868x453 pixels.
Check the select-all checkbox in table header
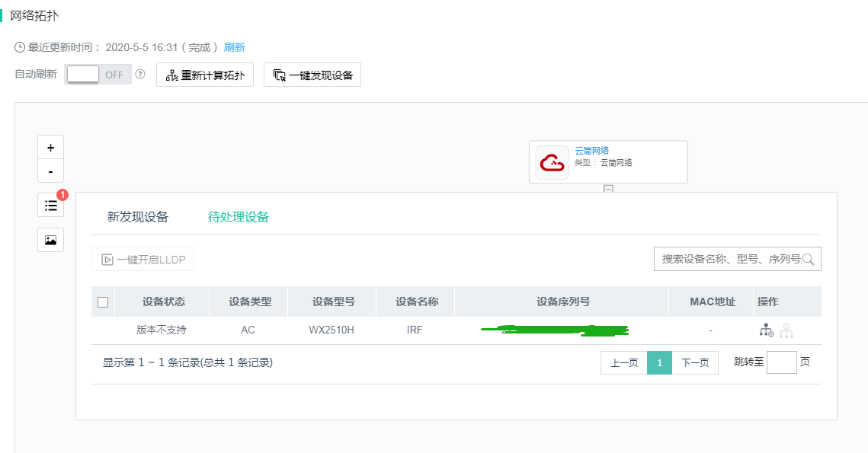[x=103, y=302]
